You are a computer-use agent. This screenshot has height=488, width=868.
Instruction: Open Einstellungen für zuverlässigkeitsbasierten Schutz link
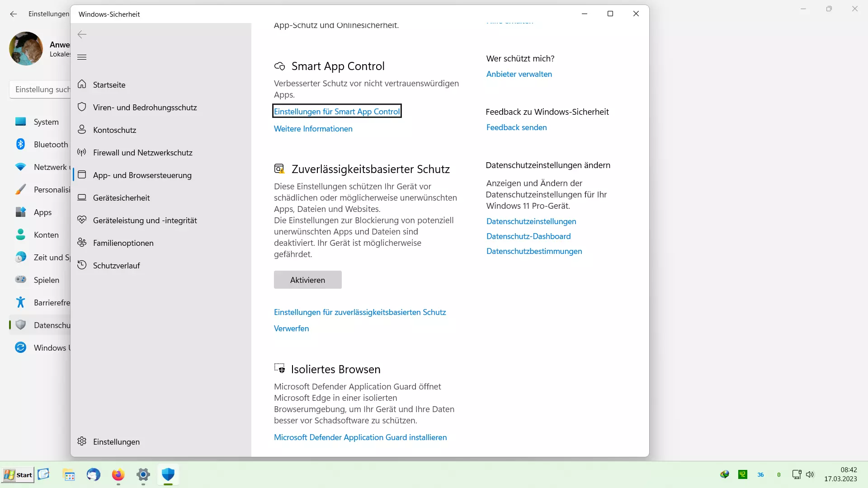pyautogui.click(x=360, y=312)
